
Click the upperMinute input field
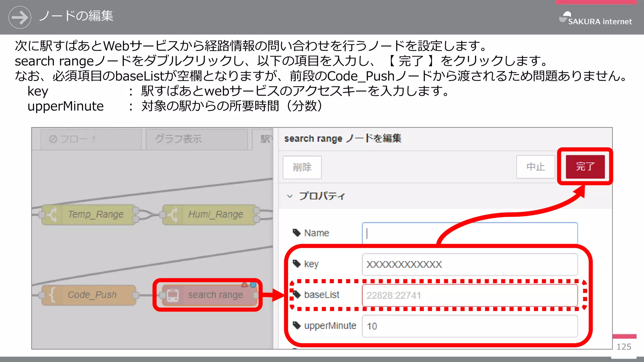[470, 326]
